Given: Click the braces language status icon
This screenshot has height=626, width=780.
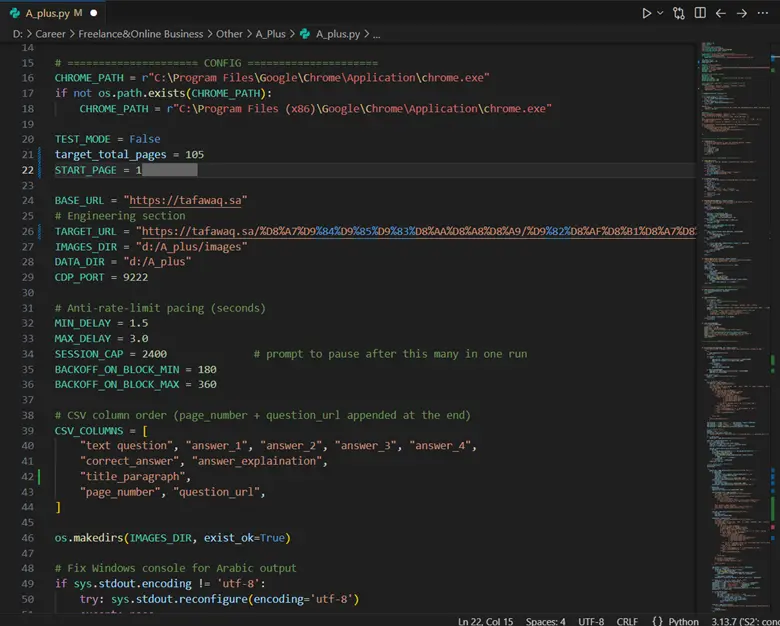Looking at the screenshot, I should [658, 621].
